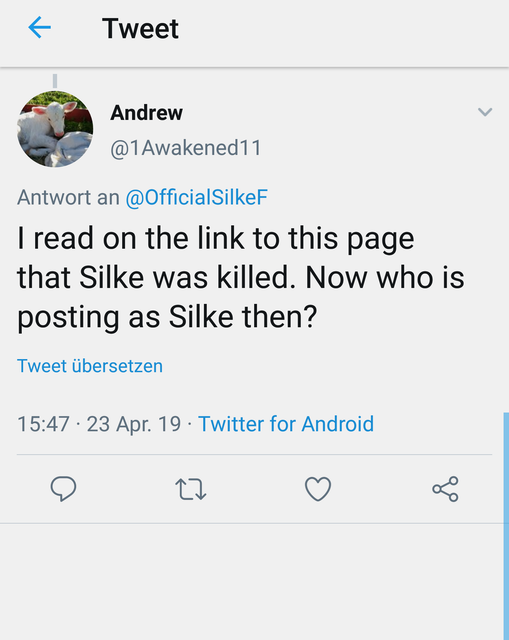Retweet Andrew's tweet
Screen dimensions: 509x640
pyautogui.click(x=191, y=489)
